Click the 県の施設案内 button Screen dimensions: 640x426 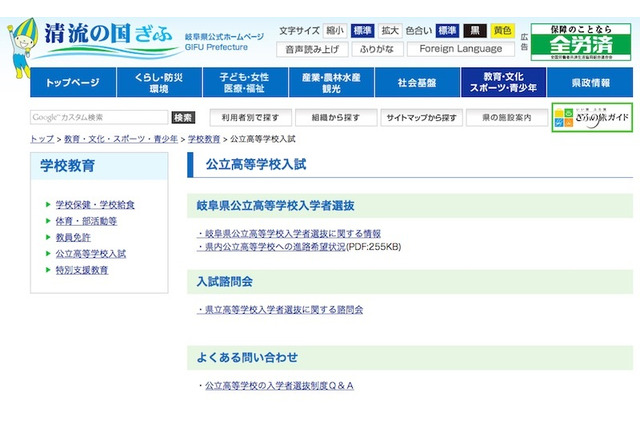click(507, 118)
